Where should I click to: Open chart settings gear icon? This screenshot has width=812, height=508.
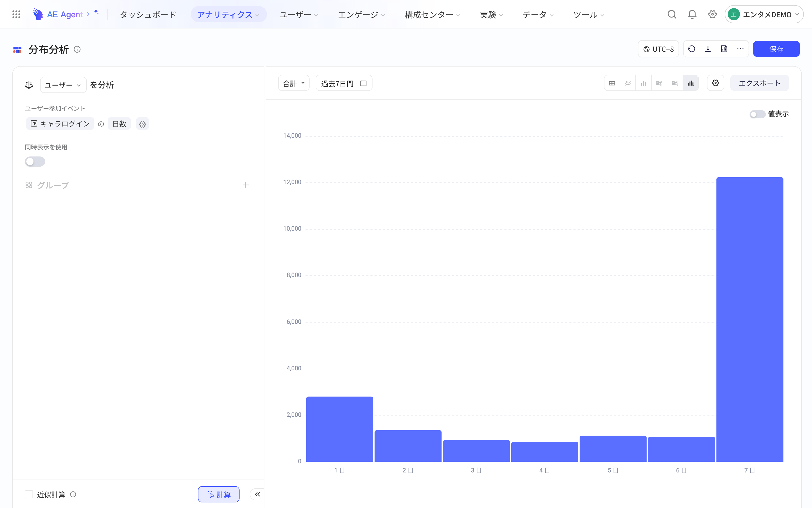(715, 83)
